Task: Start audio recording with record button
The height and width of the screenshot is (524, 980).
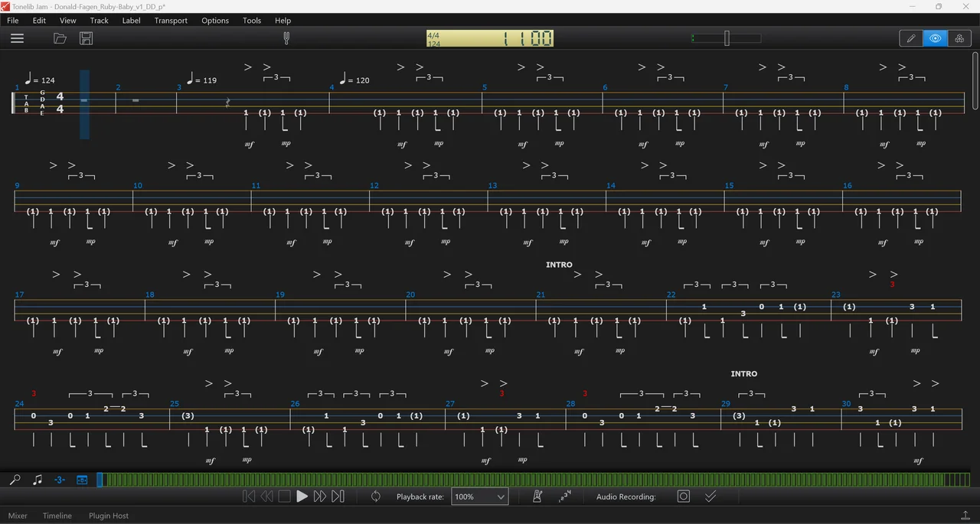Action: click(684, 496)
